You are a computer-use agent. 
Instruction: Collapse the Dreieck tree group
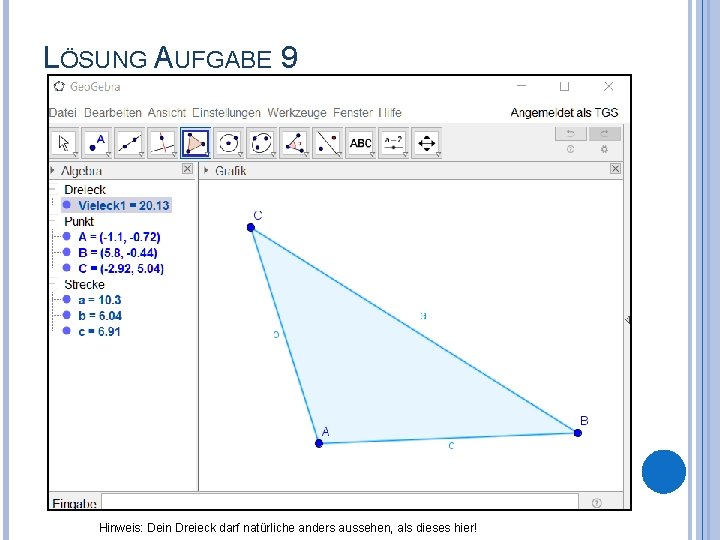53,189
